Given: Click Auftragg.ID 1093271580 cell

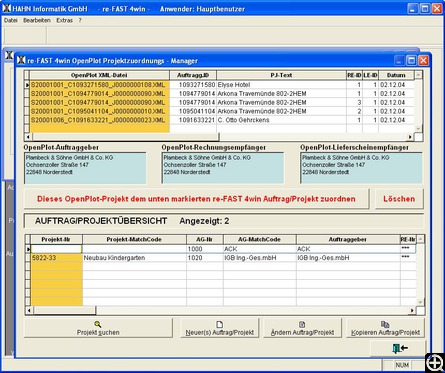Looking at the screenshot, I should (x=193, y=85).
